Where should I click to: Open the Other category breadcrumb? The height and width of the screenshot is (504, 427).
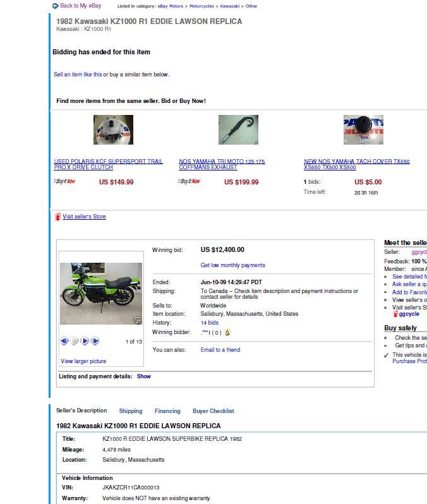coord(251,6)
